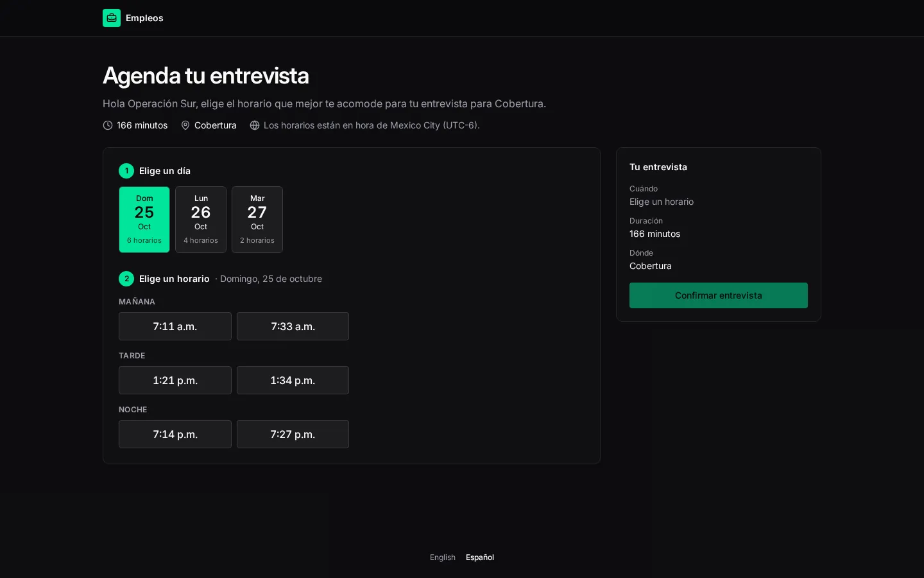Click the Empleos brand name
This screenshot has height=578, width=924.
pyautogui.click(x=144, y=18)
